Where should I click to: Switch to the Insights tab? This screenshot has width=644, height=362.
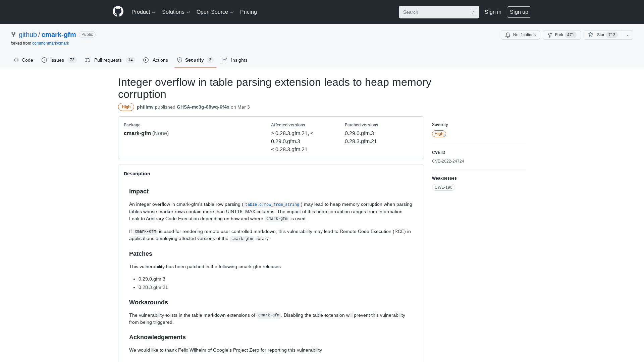tap(234, 60)
